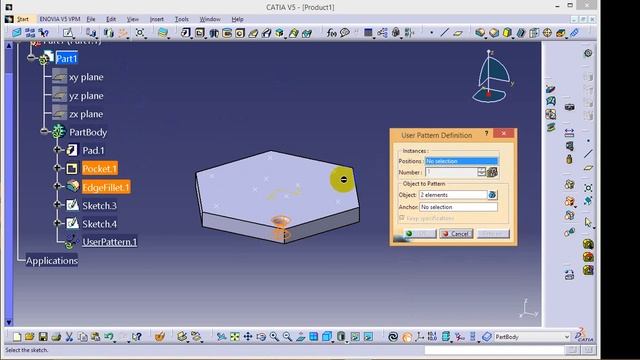The width and height of the screenshot is (640, 360).
Task: Select the xy plane tree item
Action: click(86, 77)
